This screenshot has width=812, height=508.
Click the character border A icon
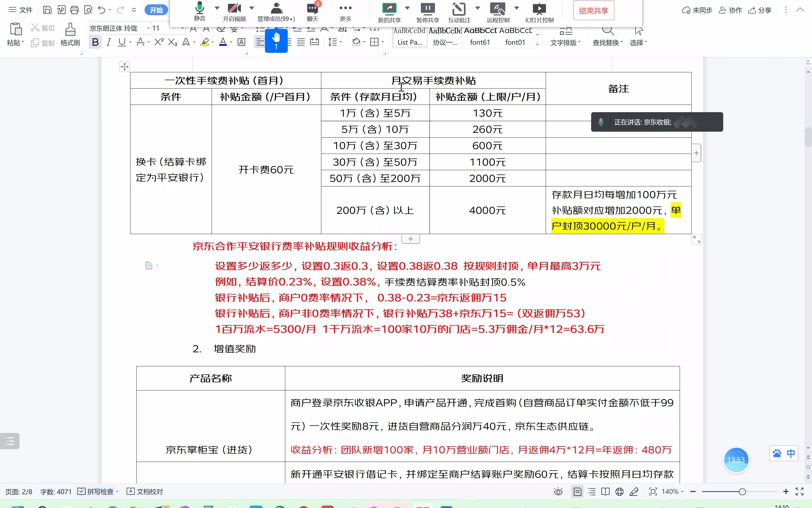point(241,42)
